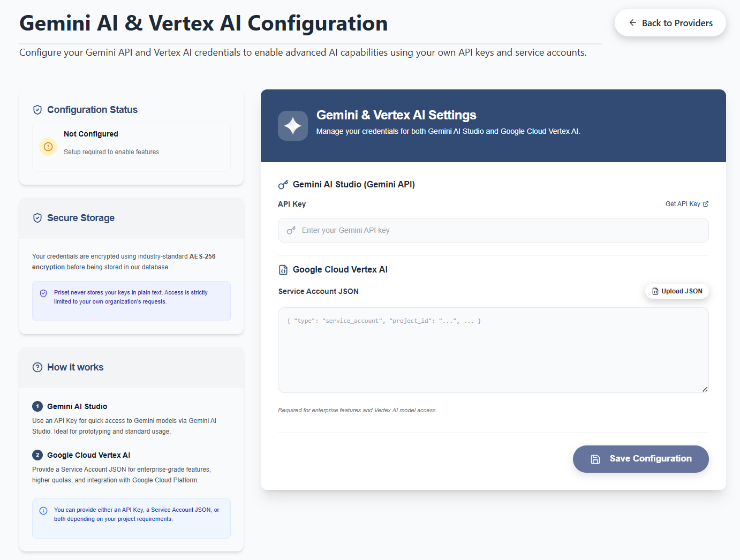Click the Gemini AI Studio (Gemini API) section heading
The height and width of the screenshot is (560, 740).
coord(354,184)
